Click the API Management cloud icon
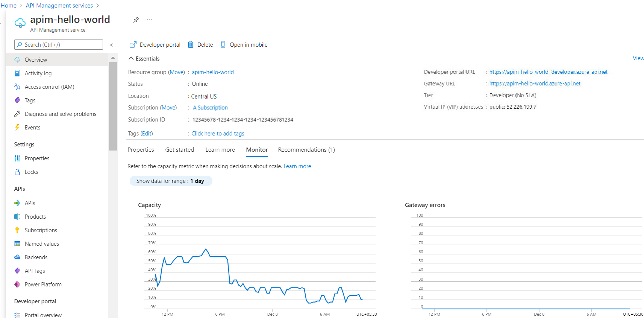644x318 pixels. click(x=20, y=23)
